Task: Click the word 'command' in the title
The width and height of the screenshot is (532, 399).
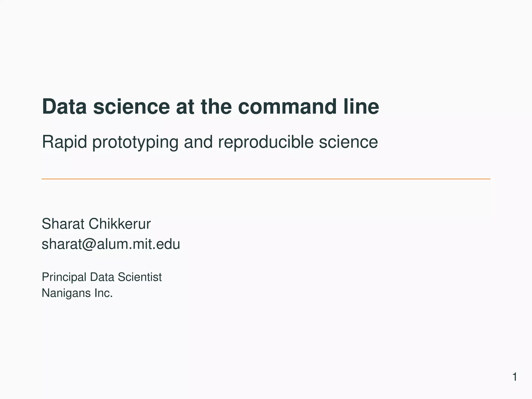Action: point(287,107)
